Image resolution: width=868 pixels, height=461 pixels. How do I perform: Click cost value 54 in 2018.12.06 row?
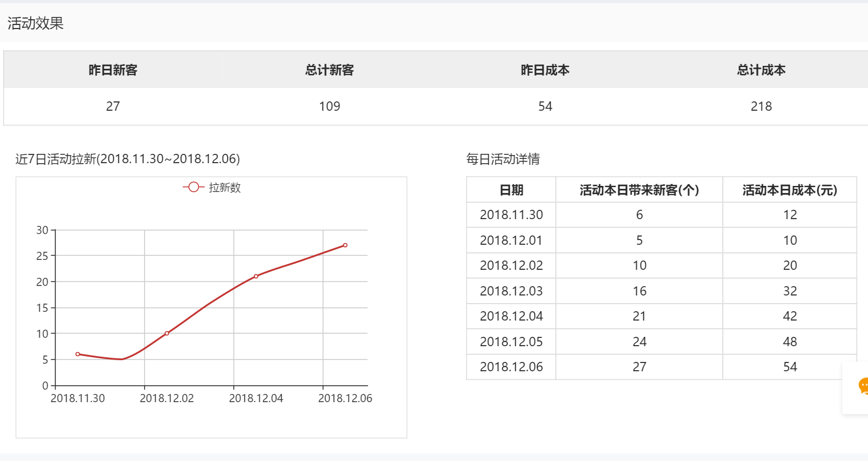790,367
